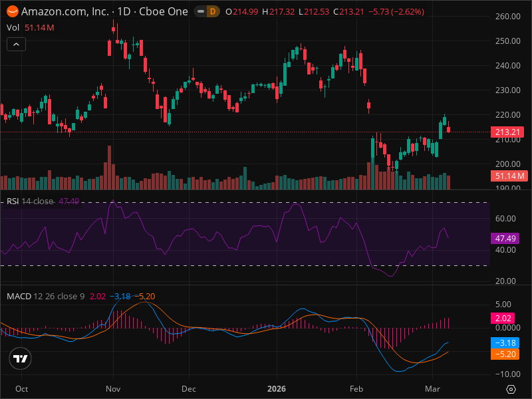532x399 pixels.
Task: Click the purple 47.49 RSI axis label
Action: (x=505, y=239)
